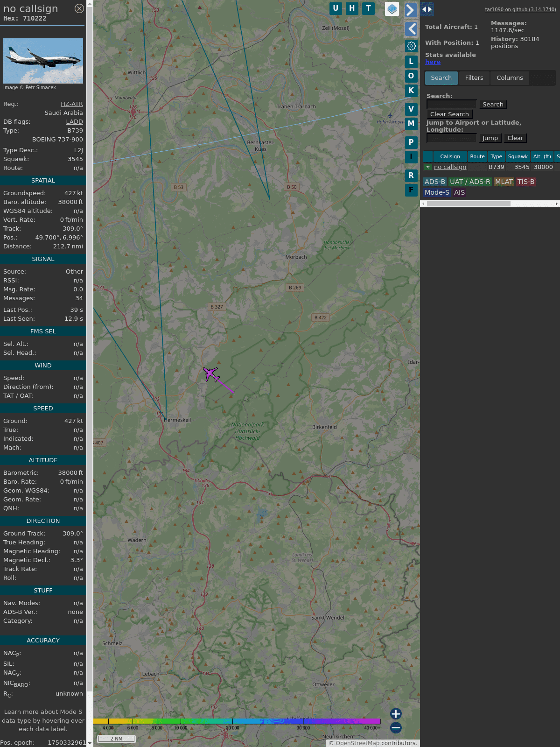Toggle the K map button
This screenshot has width=560, height=747.
pyautogui.click(x=411, y=90)
